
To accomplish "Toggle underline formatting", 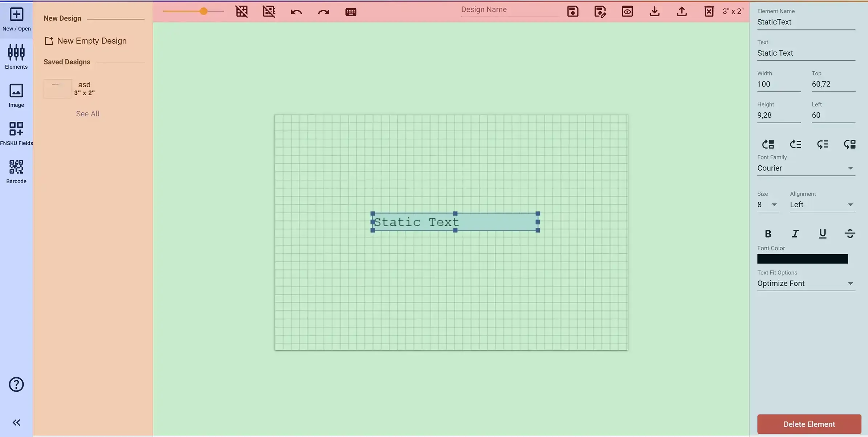I will 822,233.
